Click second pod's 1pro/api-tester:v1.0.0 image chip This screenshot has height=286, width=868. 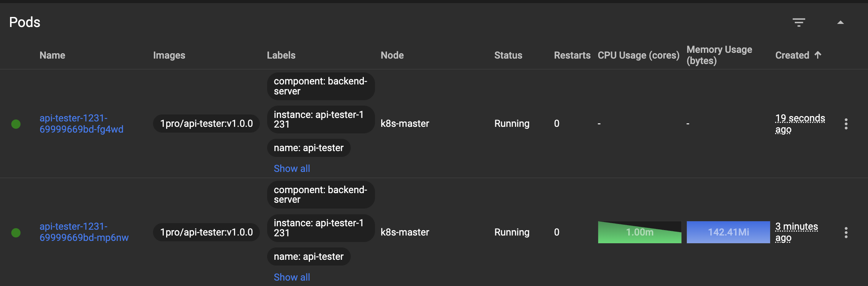(x=206, y=232)
